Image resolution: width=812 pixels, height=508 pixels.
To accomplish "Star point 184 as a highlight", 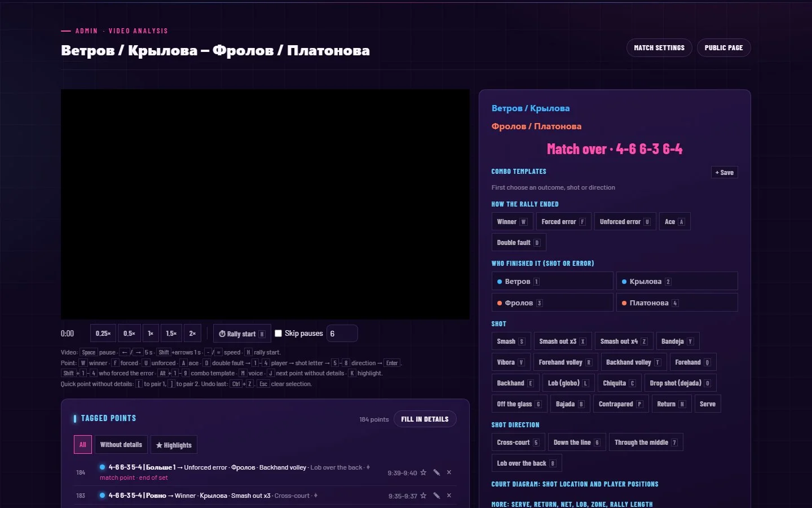I will (x=423, y=472).
